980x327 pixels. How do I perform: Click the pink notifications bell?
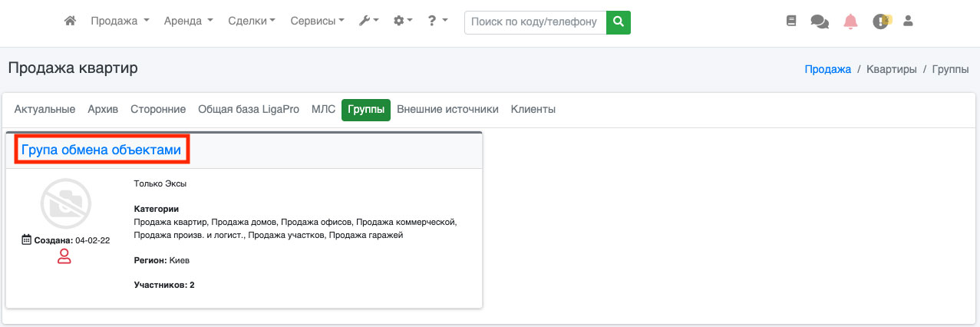tap(850, 22)
